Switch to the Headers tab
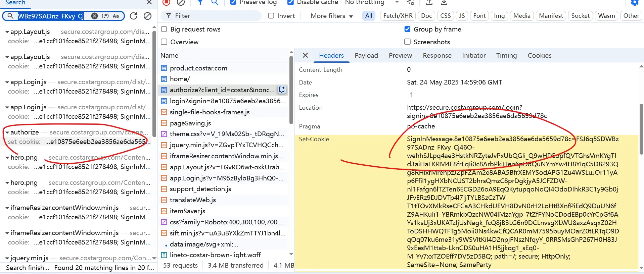This screenshot has height=274, width=644. pos(331,55)
